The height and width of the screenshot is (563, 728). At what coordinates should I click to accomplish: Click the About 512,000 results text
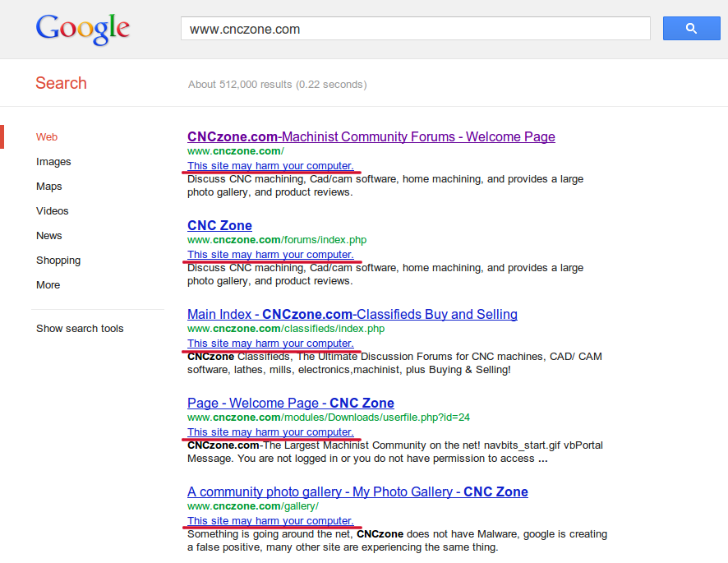point(277,85)
